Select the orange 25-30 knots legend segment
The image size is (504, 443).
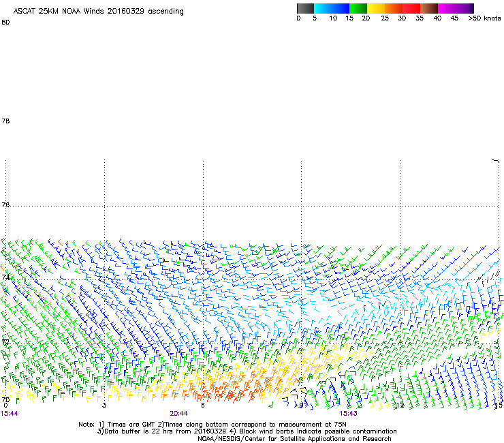pyautogui.click(x=394, y=8)
